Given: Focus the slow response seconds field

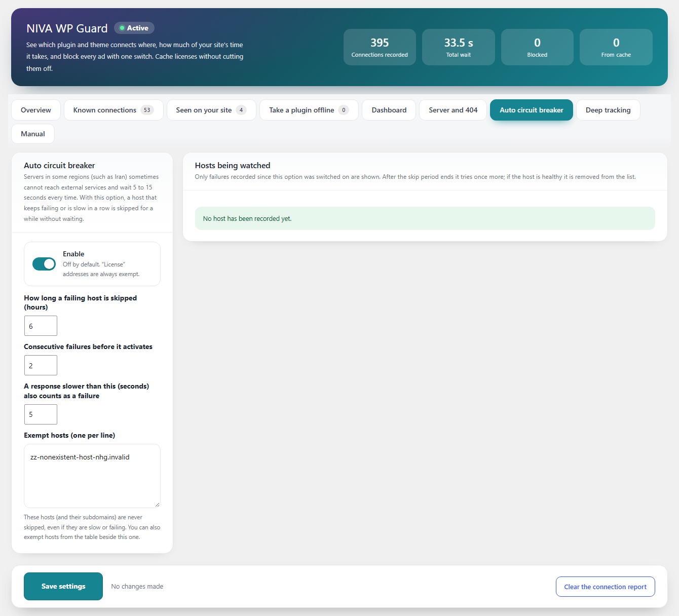Looking at the screenshot, I should [41, 414].
